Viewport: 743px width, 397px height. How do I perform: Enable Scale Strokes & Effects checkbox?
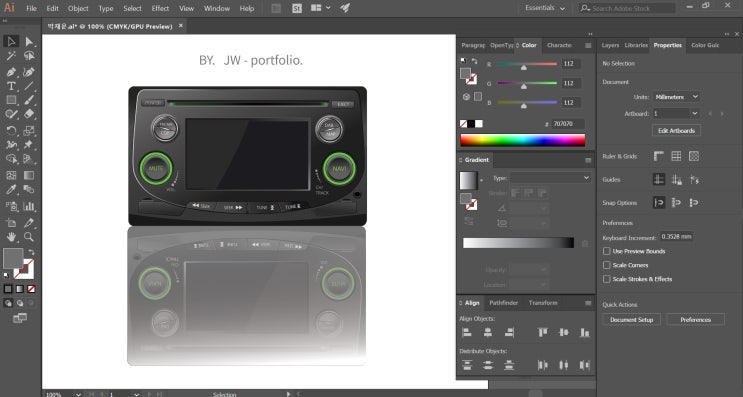[x=607, y=279]
